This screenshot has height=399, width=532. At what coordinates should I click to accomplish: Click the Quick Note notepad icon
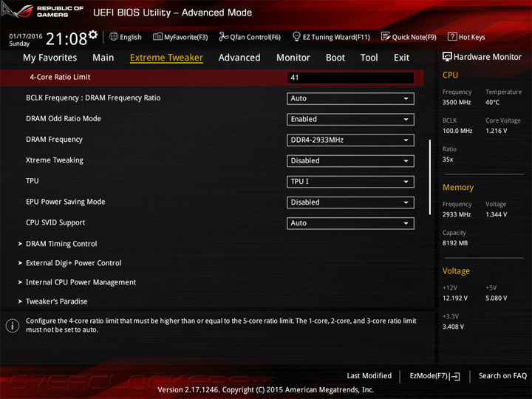coord(386,36)
